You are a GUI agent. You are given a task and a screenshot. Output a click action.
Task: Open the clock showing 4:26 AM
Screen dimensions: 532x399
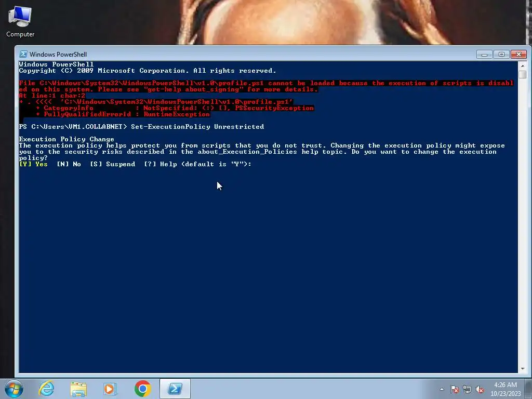[505, 385]
